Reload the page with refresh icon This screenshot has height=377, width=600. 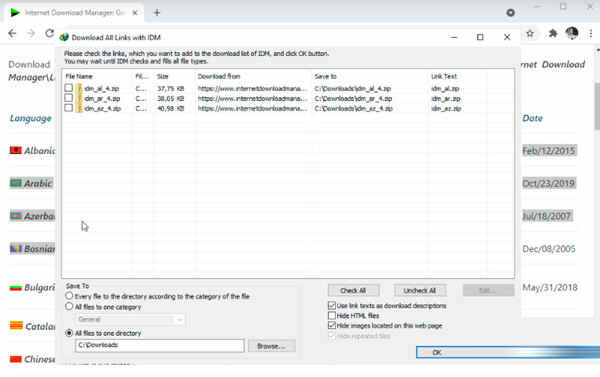[49, 34]
